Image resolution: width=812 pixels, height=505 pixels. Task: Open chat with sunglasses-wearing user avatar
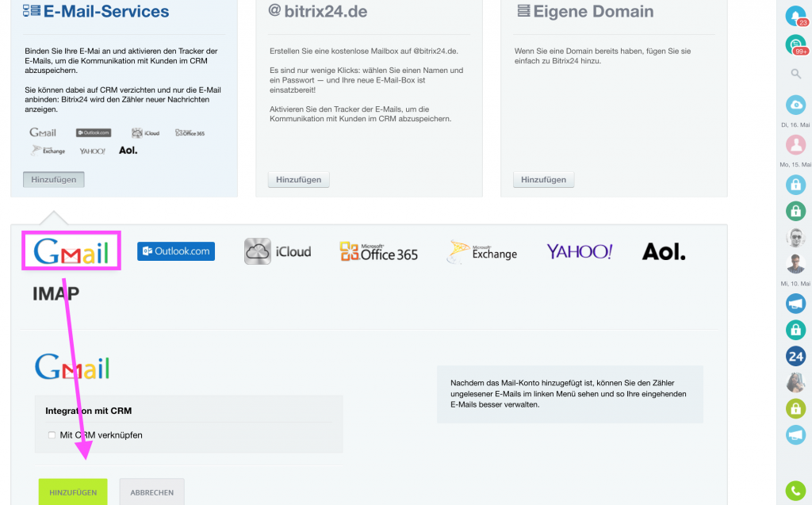coord(796,237)
